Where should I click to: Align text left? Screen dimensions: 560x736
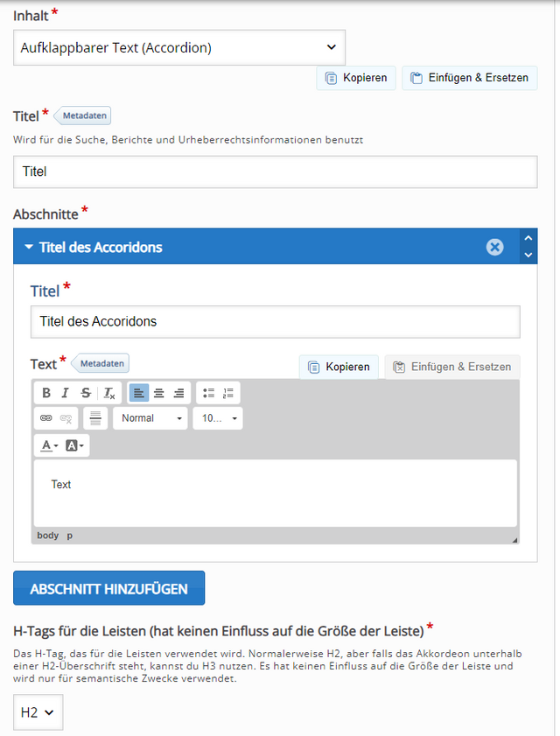139,393
